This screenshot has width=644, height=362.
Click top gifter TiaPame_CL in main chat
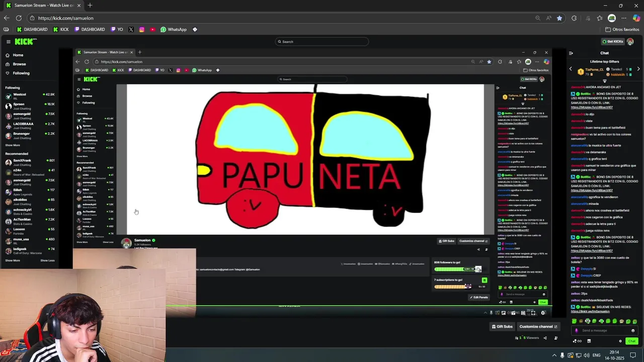(x=594, y=70)
